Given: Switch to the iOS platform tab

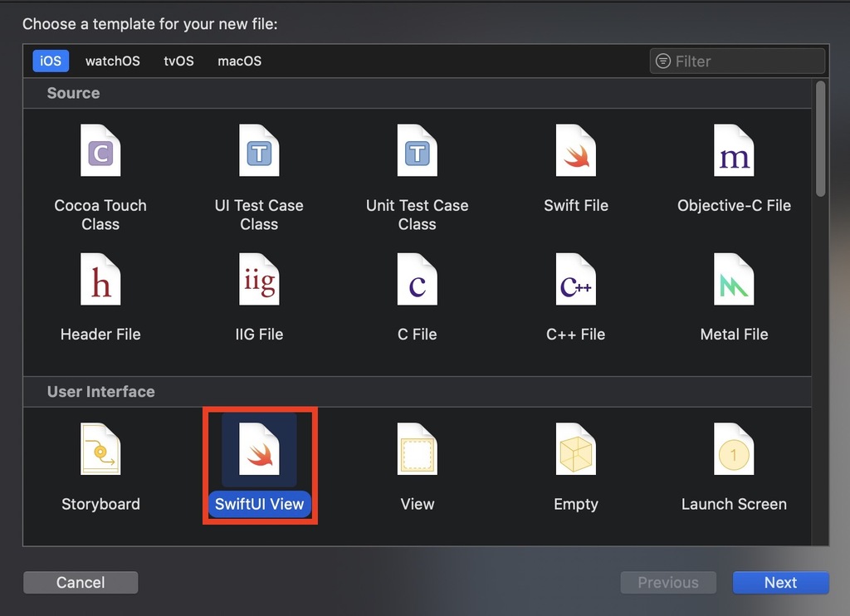Looking at the screenshot, I should [x=51, y=61].
